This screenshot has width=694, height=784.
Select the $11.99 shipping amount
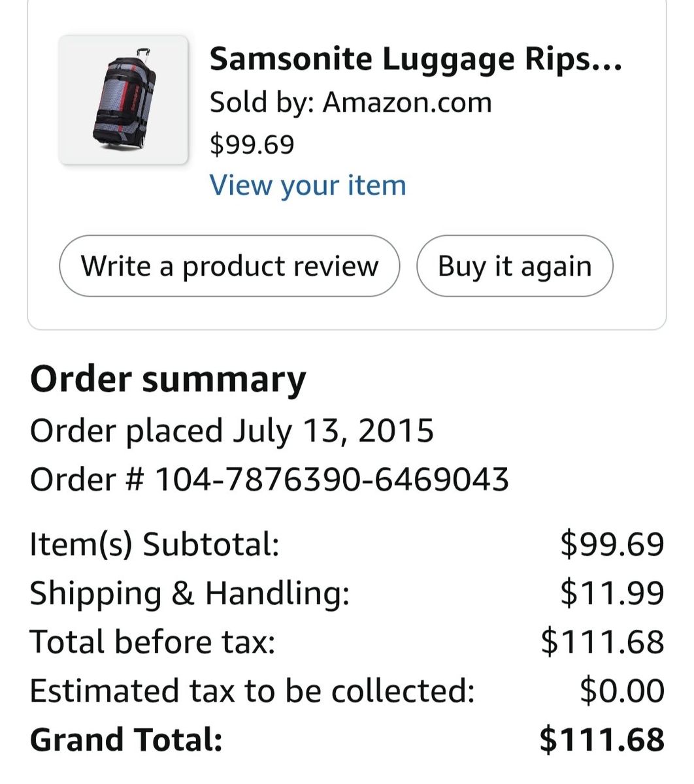click(612, 593)
